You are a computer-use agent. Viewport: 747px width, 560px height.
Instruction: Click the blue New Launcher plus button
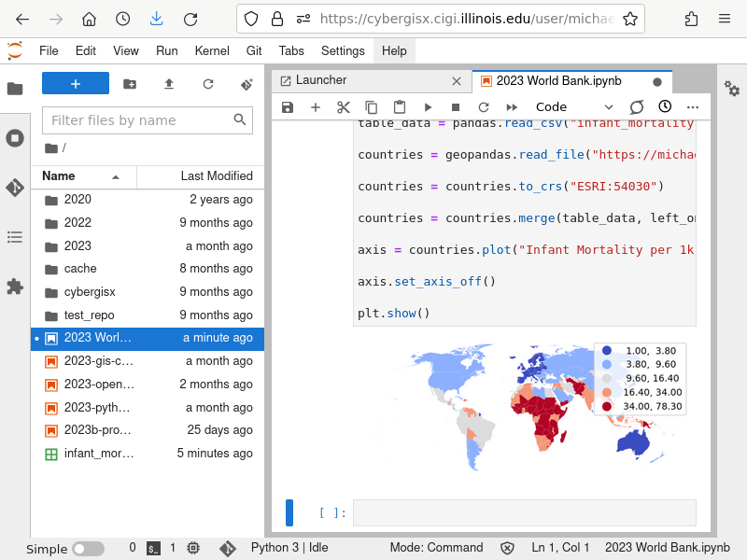[x=76, y=84]
